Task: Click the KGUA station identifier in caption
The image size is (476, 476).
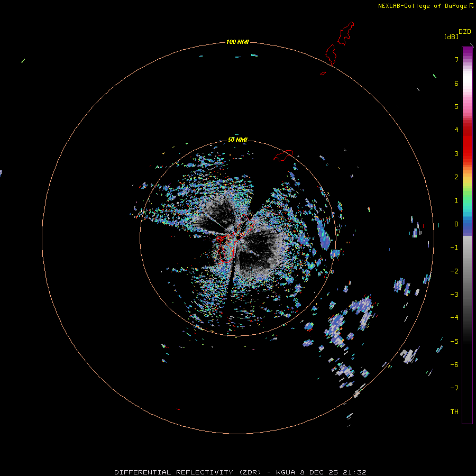Action: click(286, 472)
